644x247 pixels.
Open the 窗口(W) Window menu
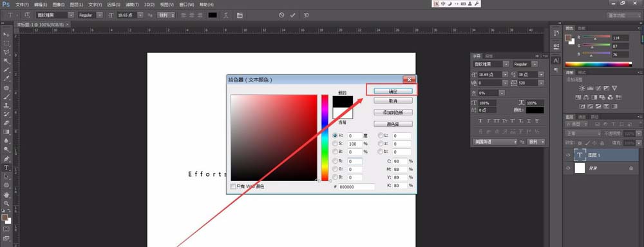[x=187, y=5]
